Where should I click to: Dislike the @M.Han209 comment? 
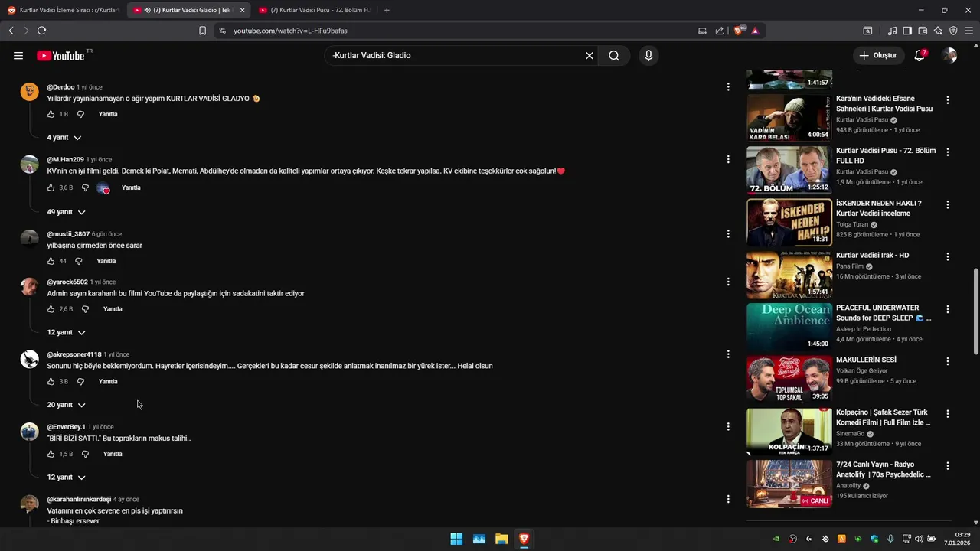point(85,187)
